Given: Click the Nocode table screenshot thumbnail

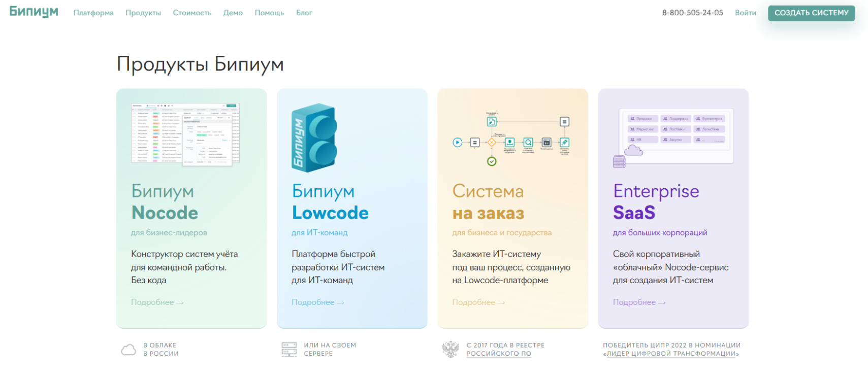Looking at the screenshot, I should 185,134.
